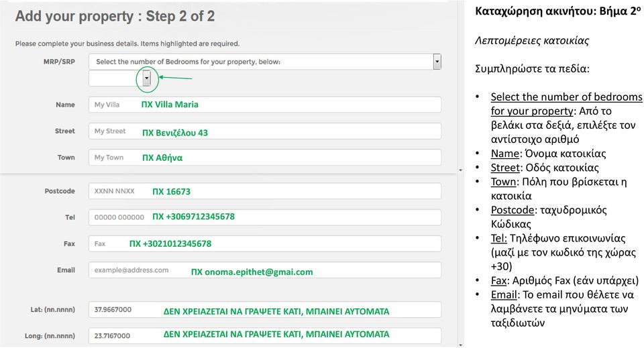
Task: Click underlined 'Select the number of bedrooms' text
Action: tap(566, 97)
